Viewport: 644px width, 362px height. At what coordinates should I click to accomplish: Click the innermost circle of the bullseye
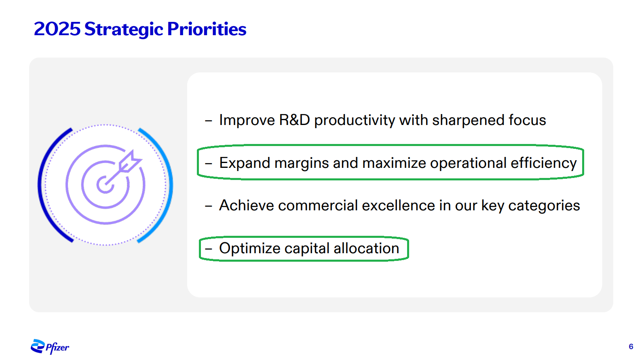click(105, 185)
